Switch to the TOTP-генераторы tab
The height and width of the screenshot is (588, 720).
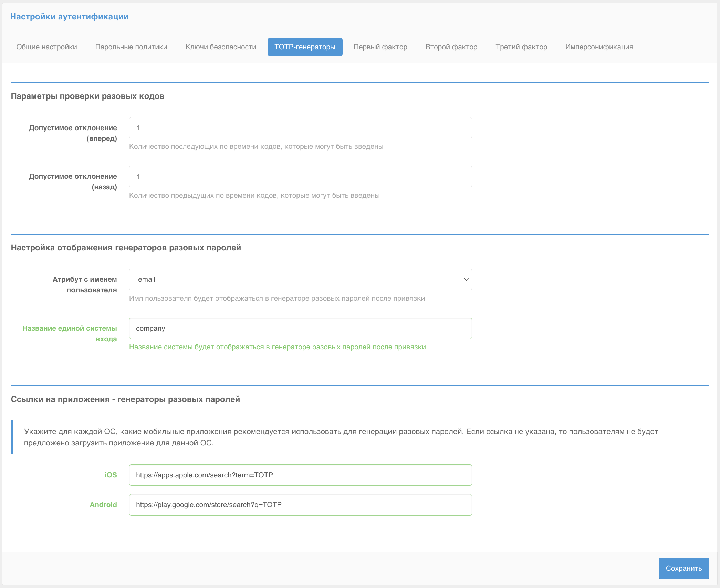pos(304,47)
